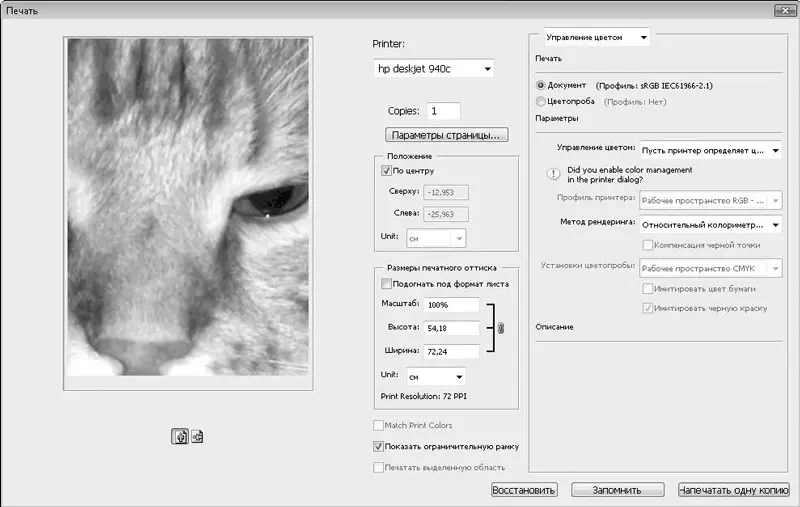Enable Подогнать под формат листа option
The image size is (800, 507).
[387, 284]
